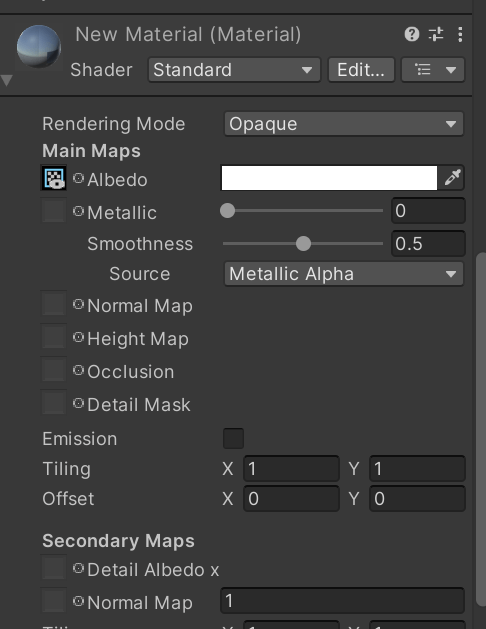Open texture picker circle for secondary Normal Map
The height and width of the screenshot is (629, 486).
[79, 601]
